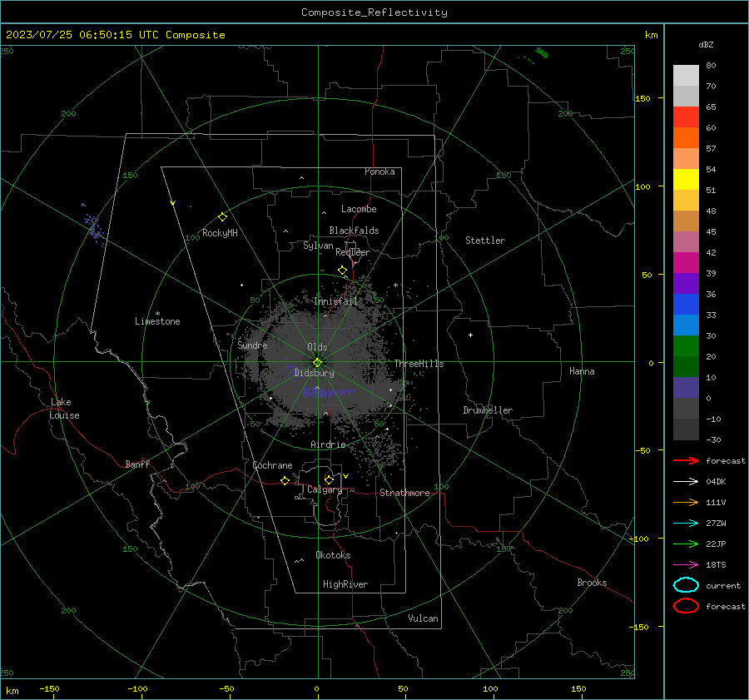Click the yellow diamond marker below RedDeer
Image resolution: width=749 pixels, height=700 pixels.
[343, 271]
